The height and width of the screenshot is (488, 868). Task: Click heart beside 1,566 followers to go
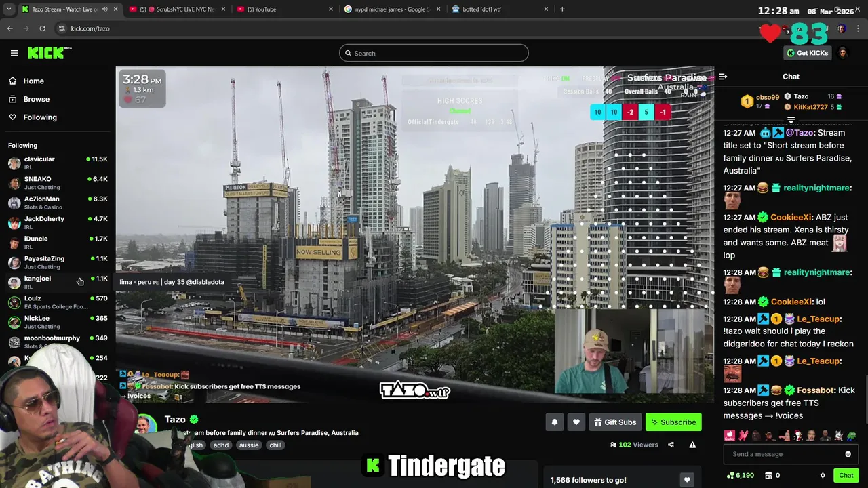click(x=687, y=480)
